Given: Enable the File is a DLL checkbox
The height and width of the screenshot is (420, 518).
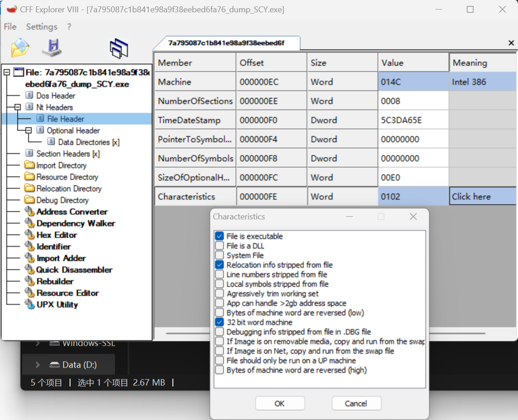Looking at the screenshot, I should (220, 246).
